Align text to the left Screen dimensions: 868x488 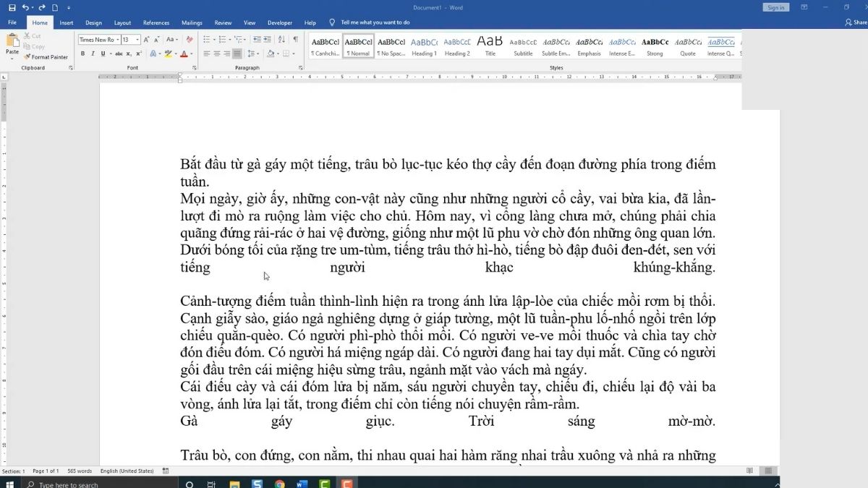(x=206, y=53)
